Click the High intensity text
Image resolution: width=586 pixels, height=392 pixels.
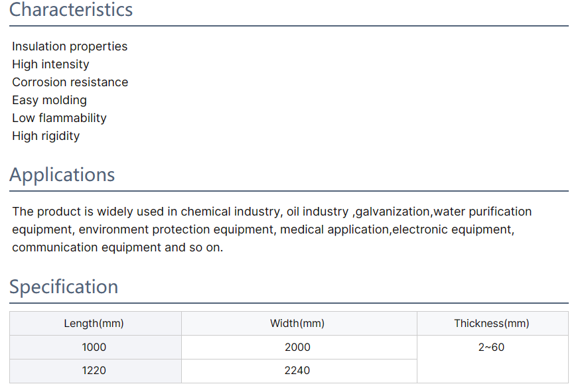pos(50,64)
